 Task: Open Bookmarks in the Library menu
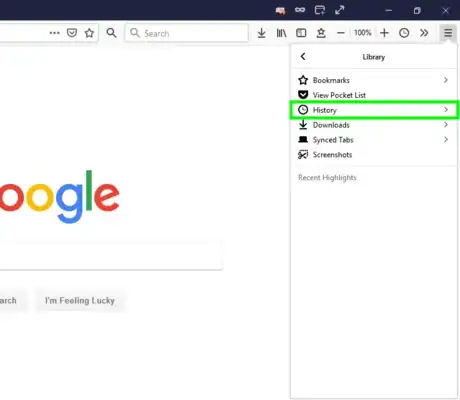373,80
